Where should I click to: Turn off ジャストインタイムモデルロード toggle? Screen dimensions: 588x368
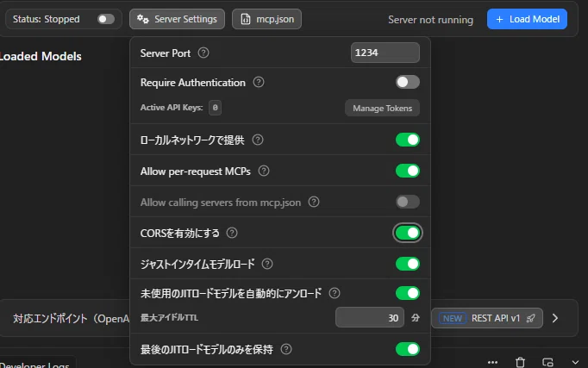pos(408,264)
